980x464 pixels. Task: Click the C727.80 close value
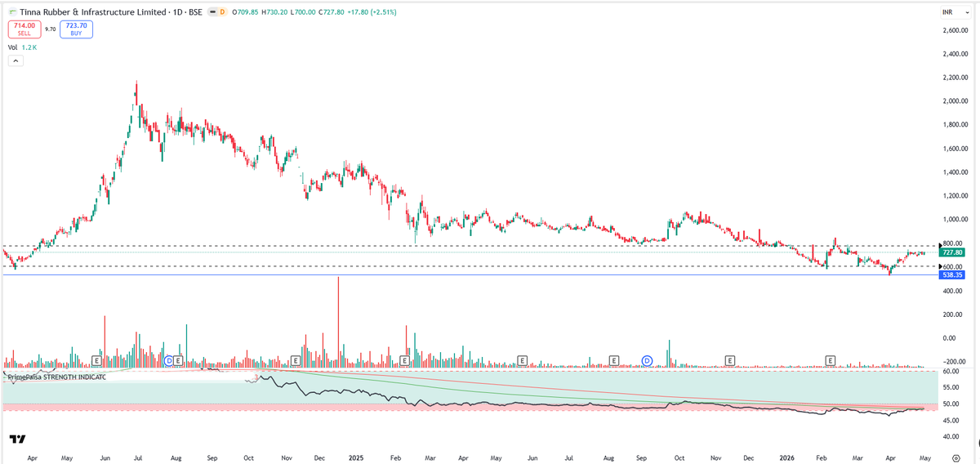pos(332,12)
